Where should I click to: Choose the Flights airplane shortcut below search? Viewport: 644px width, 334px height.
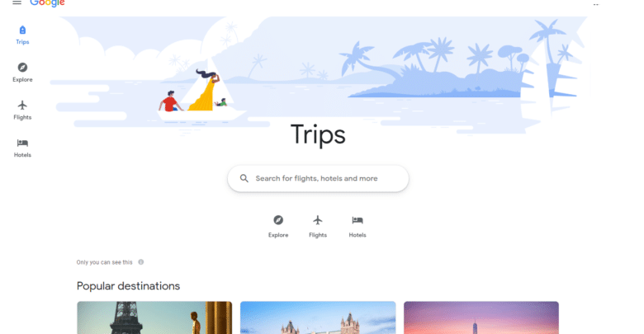point(318,226)
